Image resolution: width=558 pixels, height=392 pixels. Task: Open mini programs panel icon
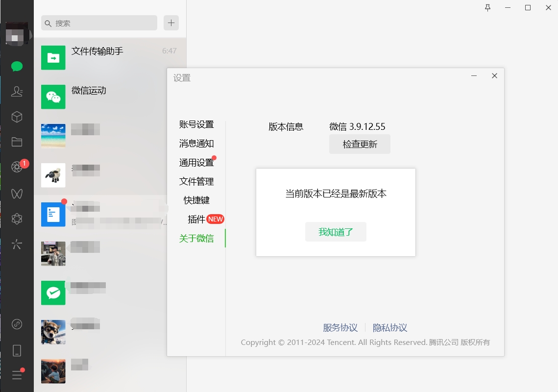[x=17, y=324]
